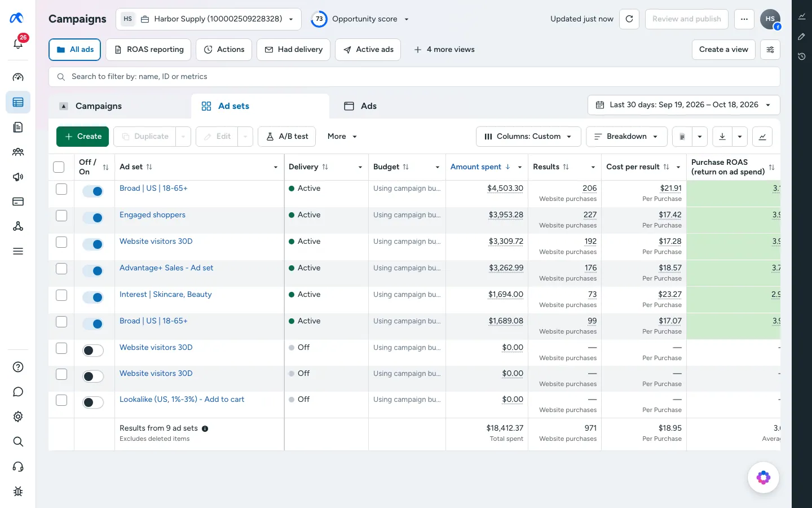Open the view settings sliders icon
This screenshot has height=508, width=812.
pyautogui.click(x=770, y=50)
